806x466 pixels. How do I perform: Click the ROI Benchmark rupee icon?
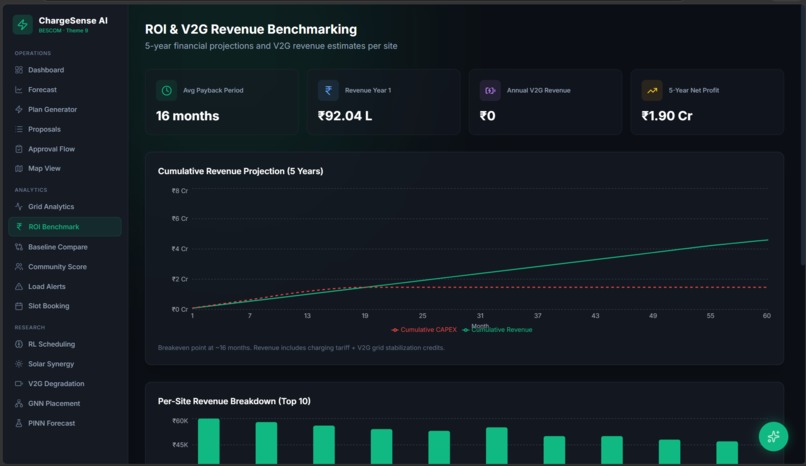tap(19, 227)
